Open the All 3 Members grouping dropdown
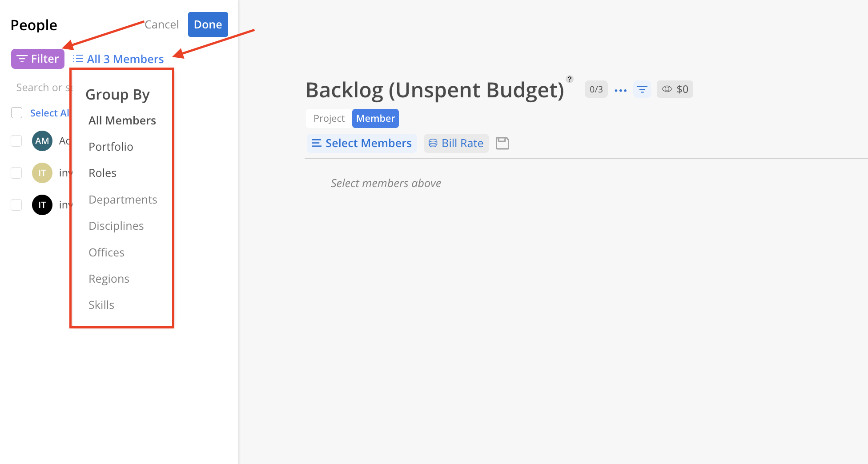The image size is (868, 464). click(x=119, y=59)
